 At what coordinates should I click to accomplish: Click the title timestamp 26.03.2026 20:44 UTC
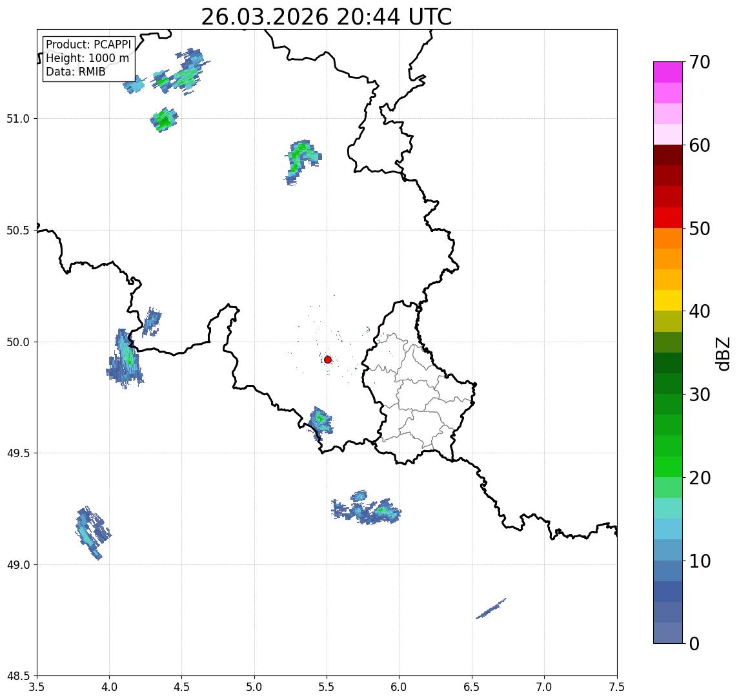coord(326,17)
